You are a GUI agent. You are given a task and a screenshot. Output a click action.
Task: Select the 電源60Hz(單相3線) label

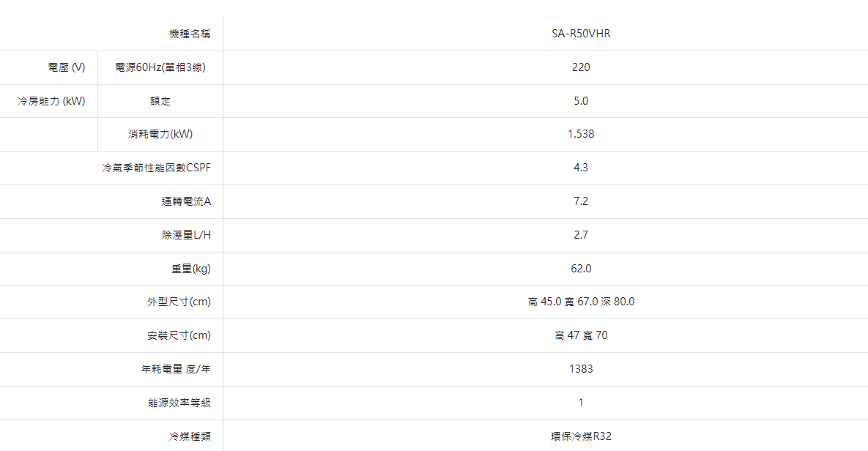pos(160,67)
